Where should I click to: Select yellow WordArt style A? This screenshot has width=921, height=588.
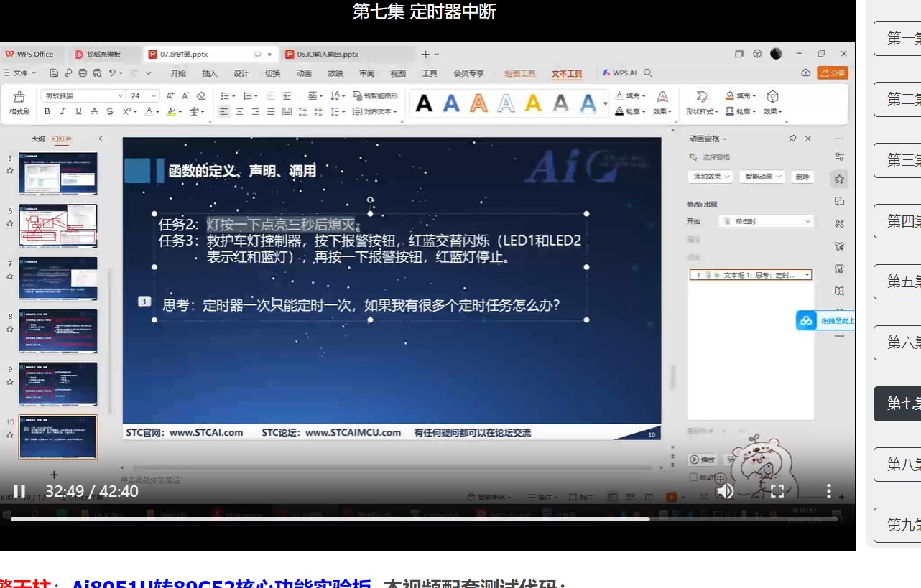coord(533,104)
